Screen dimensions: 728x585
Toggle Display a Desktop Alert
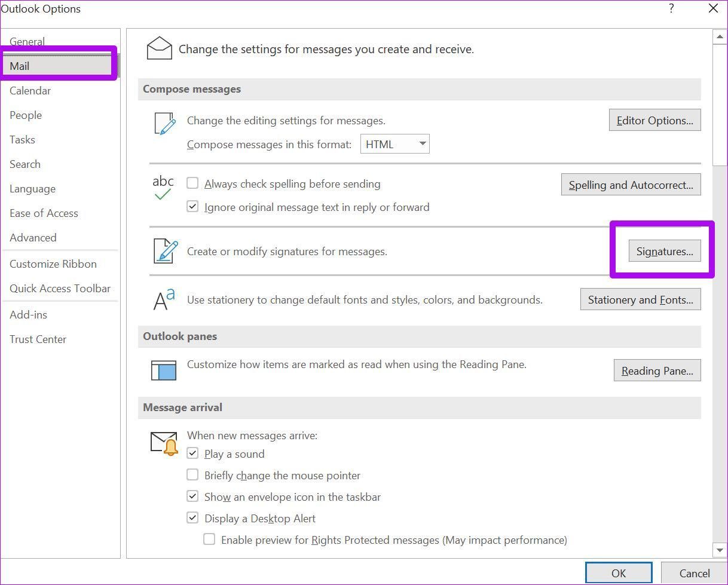[192, 517]
